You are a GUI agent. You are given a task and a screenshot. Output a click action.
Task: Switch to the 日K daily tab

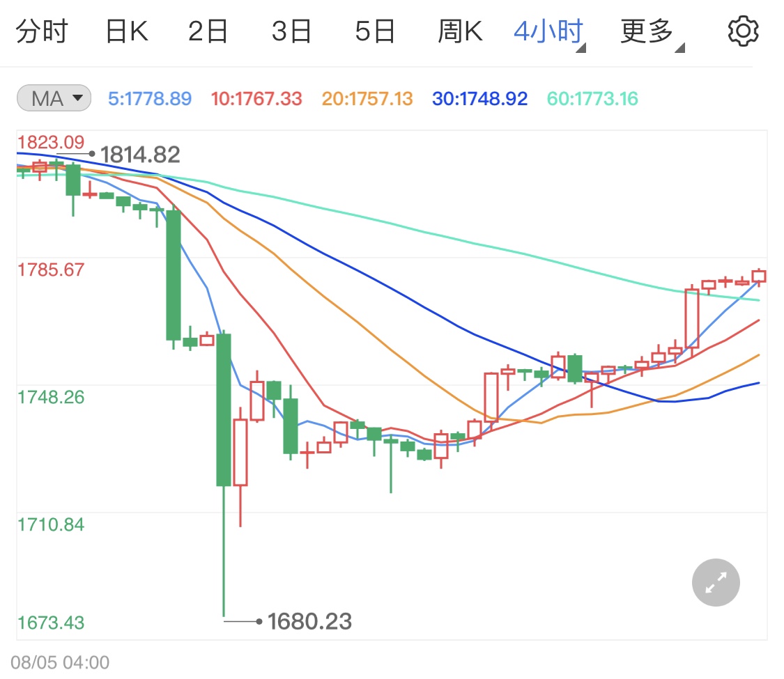tap(125, 30)
